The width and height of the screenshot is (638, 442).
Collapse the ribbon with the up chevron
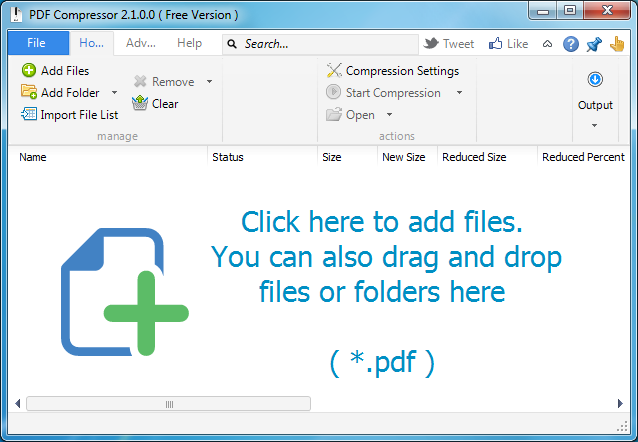pyautogui.click(x=547, y=44)
